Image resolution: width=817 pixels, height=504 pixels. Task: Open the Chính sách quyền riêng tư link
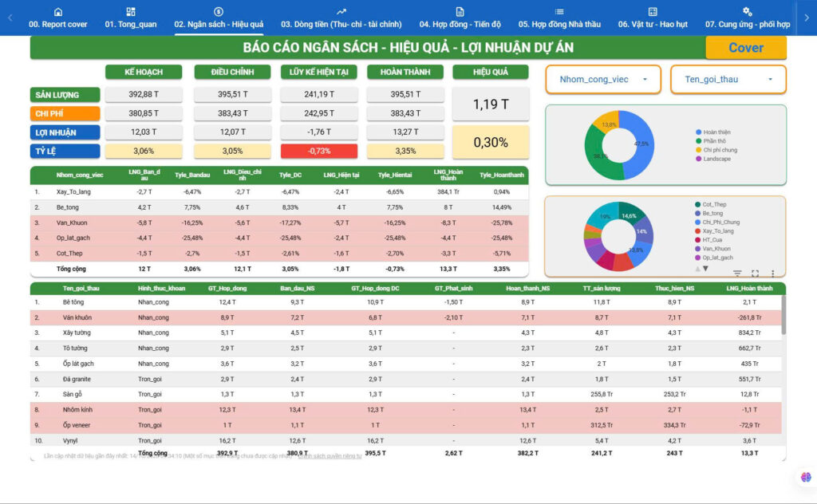330,456
